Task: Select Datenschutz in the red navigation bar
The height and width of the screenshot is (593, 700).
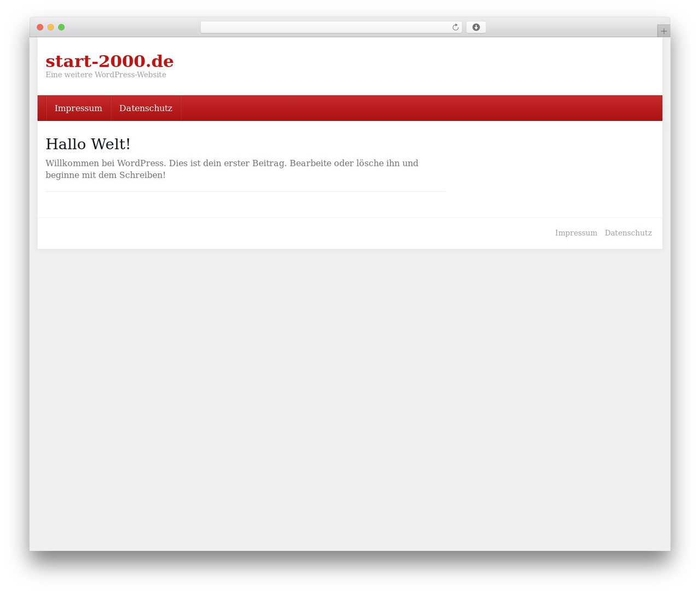Action: coord(145,108)
